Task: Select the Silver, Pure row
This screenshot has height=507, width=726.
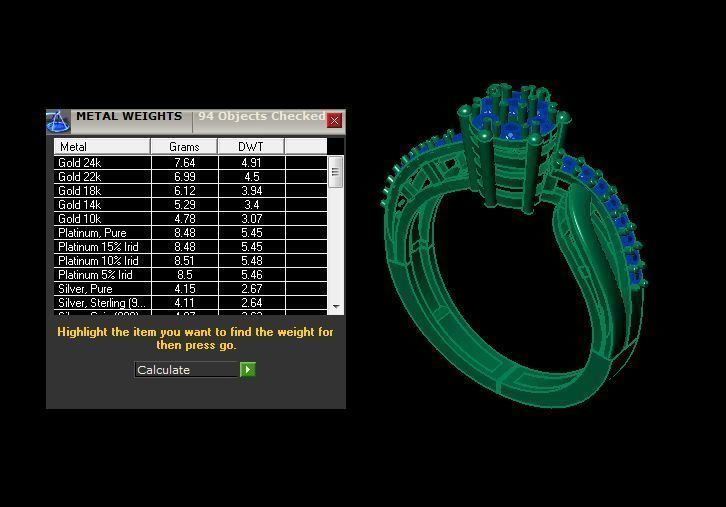Action: (190, 288)
